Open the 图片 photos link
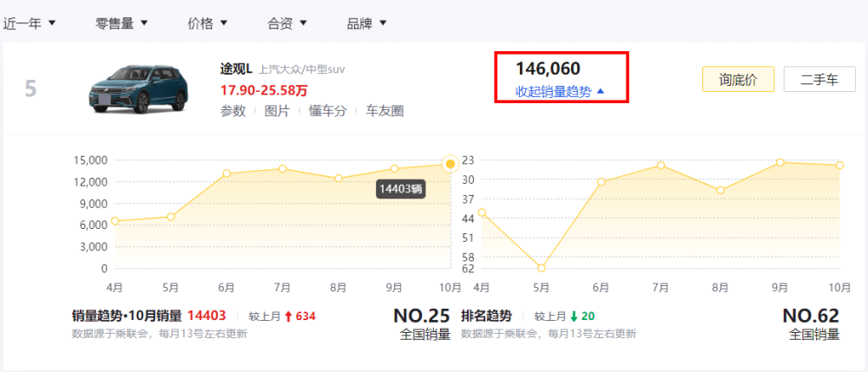Viewport: 868px width, 372px height. click(277, 111)
